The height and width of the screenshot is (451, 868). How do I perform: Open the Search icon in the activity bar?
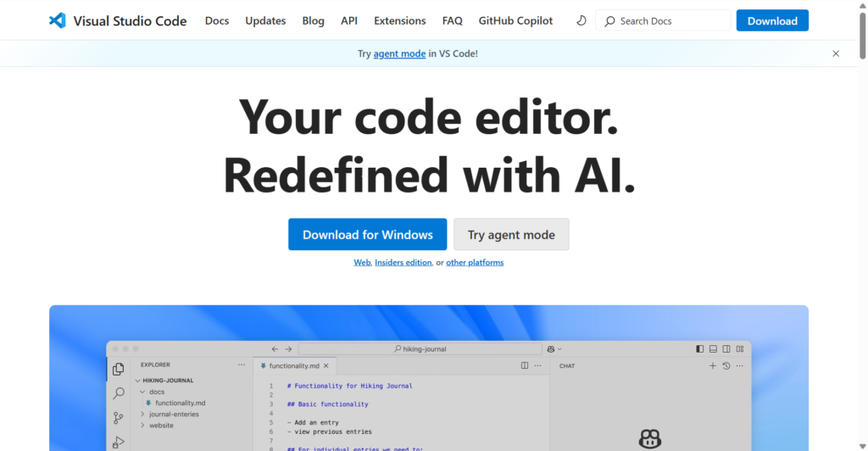[x=119, y=393]
